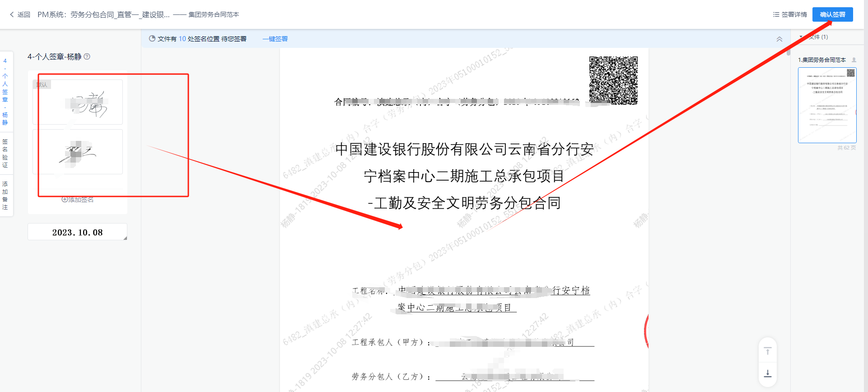Click the date stamp 2023.10.08
This screenshot has height=392, width=868.
pos(77,232)
